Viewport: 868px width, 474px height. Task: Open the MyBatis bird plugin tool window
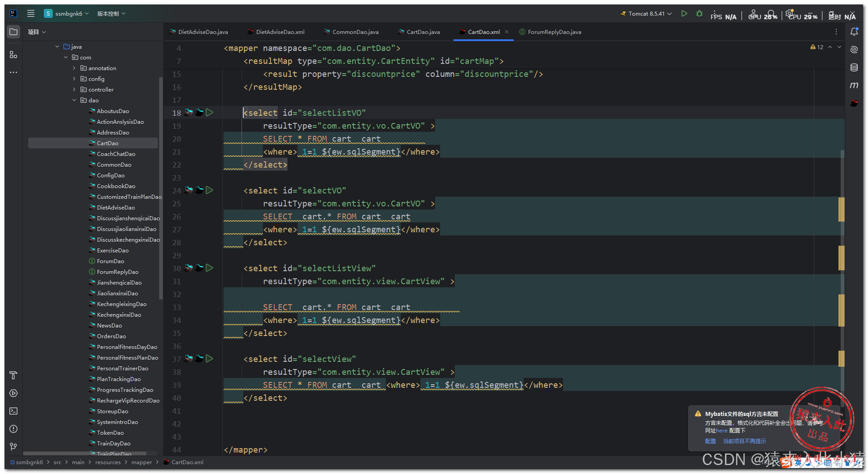click(854, 103)
